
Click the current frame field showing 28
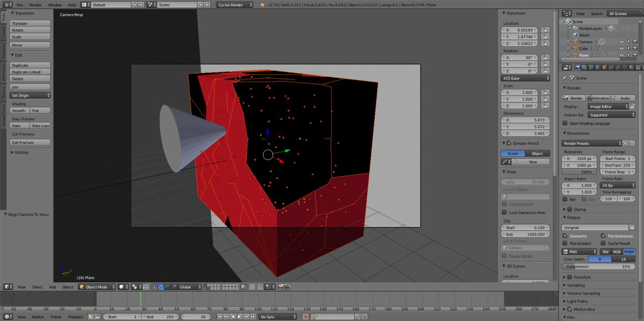[195, 317]
